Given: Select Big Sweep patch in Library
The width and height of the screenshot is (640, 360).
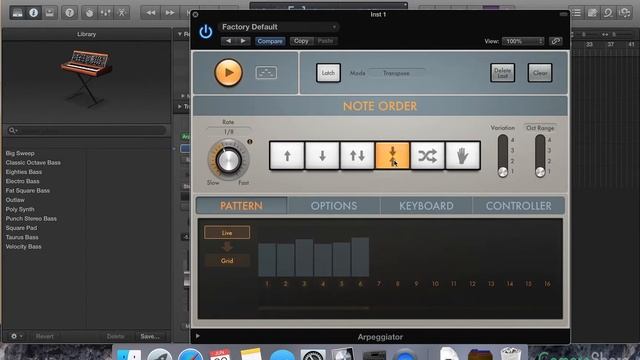Looking at the screenshot, I should coord(20,153).
